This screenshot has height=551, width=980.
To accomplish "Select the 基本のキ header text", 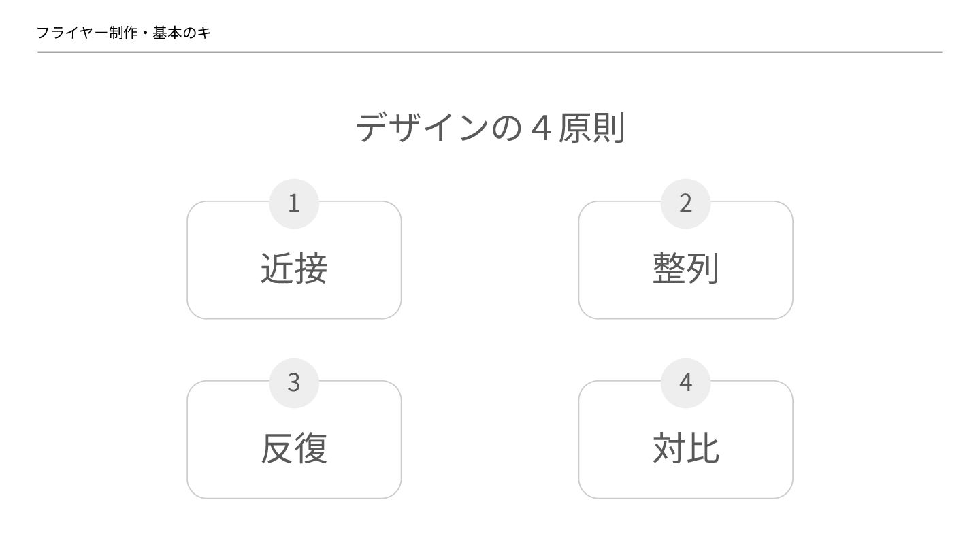I will coord(182,33).
